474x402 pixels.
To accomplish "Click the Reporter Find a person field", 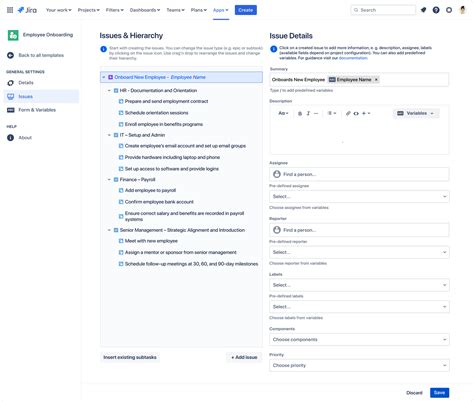I will 359,230.
